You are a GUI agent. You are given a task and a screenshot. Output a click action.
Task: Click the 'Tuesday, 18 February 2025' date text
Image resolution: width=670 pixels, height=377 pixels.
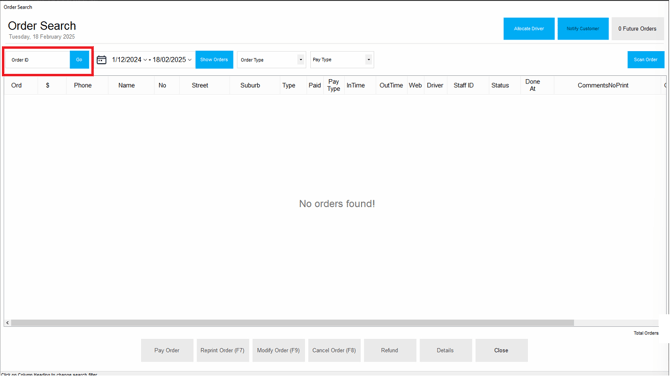click(42, 37)
